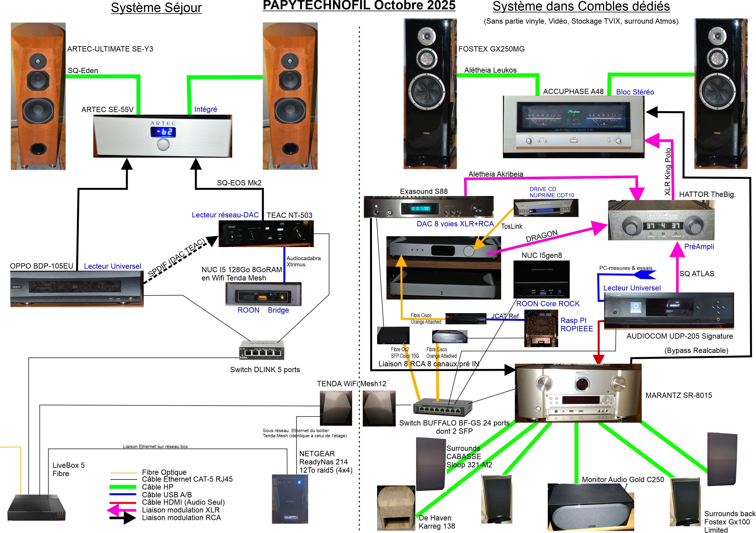This screenshot has width=756, height=533.
Task: Click the Marantz SR-8015 receiver image
Action: [x=578, y=393]
